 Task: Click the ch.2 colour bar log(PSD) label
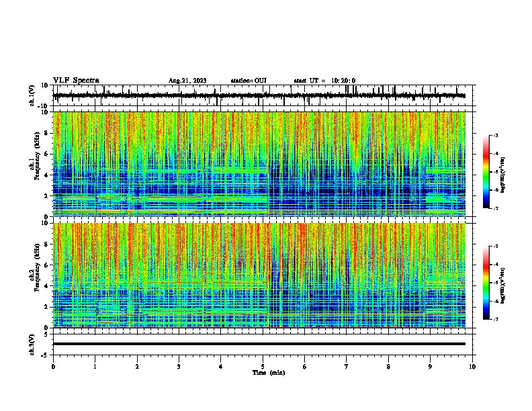coord(503,285)
